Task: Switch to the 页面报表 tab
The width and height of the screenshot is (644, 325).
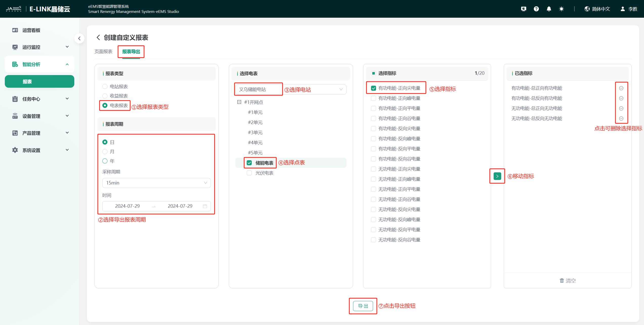Action: pos(103,52)
